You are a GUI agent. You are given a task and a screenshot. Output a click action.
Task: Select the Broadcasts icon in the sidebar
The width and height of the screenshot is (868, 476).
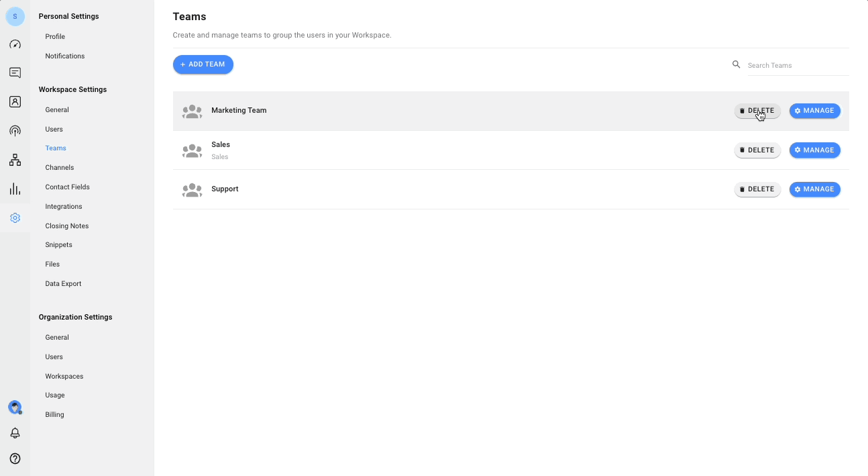[x=15, y=130]
